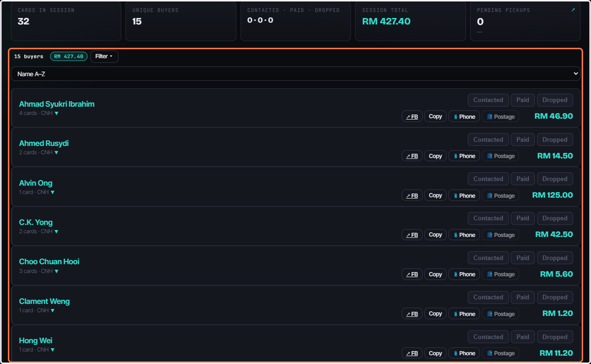
Task: Add phone for C.K. Yong
Action: 464,235
